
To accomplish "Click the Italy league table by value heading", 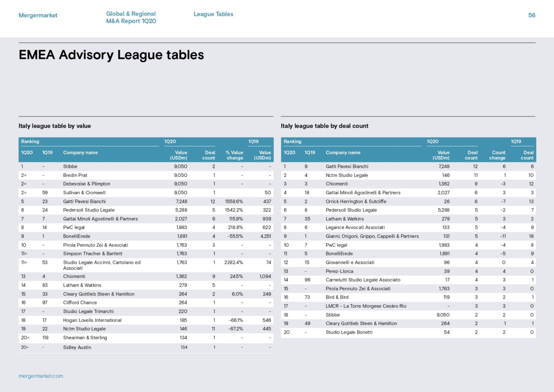I will click(55, 126).
